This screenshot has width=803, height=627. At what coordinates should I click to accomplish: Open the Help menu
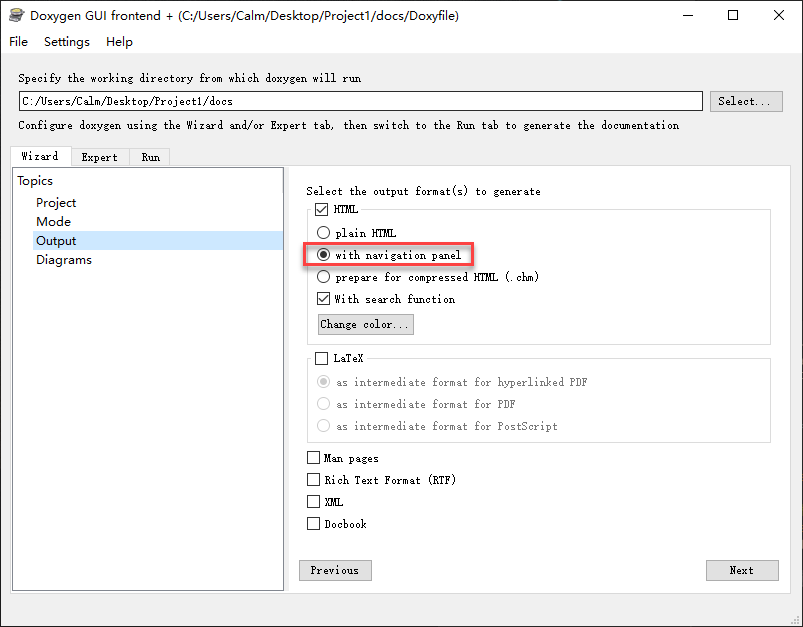(x=119, y=42)
